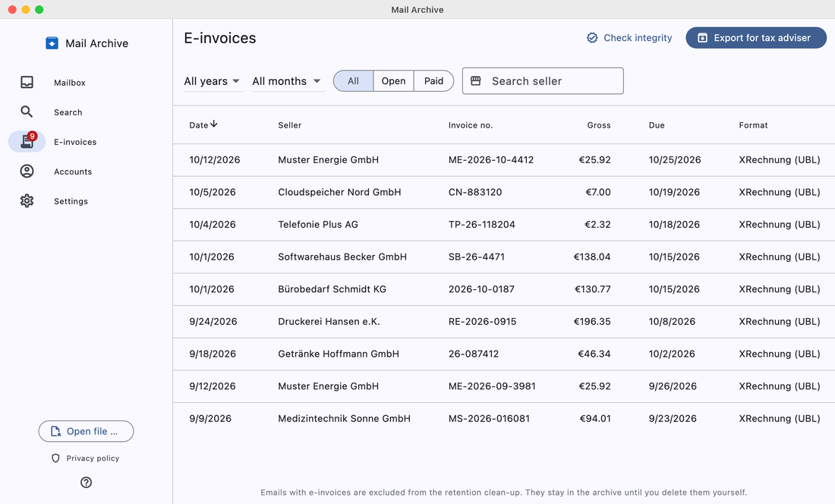Click the Mail Archive logo icon

tap(52, 43)
